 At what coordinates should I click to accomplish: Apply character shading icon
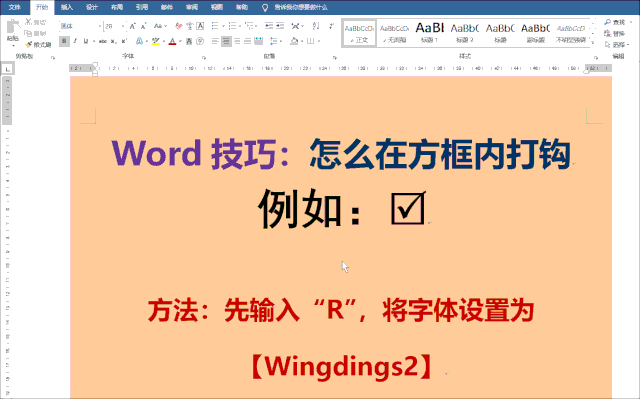(x=189, y=41)
